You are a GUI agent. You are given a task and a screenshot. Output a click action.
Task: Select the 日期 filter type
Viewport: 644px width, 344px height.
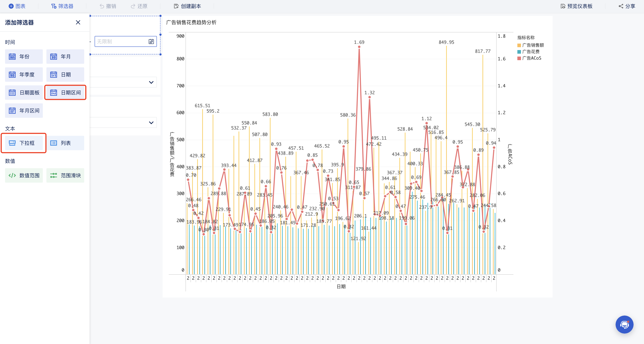pos(65,75)
